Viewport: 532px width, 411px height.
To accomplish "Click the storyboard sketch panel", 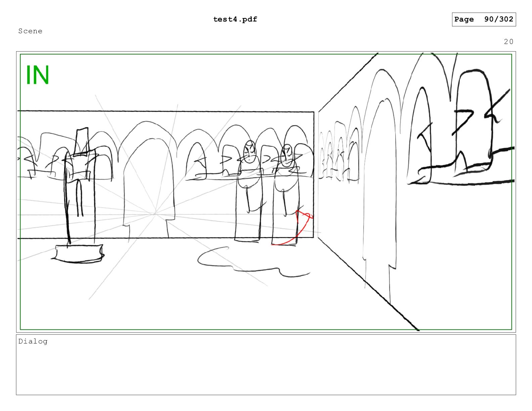I will [266, 192].
